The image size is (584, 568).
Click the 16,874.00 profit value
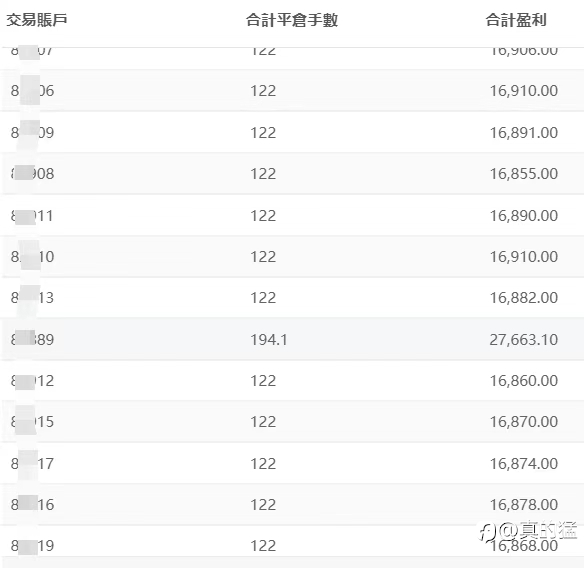pos(523,464)
